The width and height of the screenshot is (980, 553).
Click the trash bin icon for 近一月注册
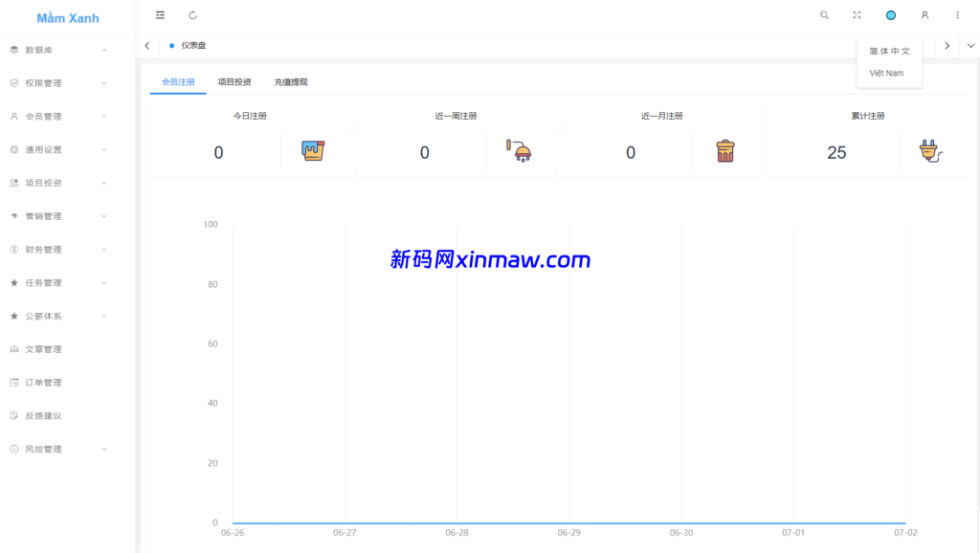click(725, 151)
